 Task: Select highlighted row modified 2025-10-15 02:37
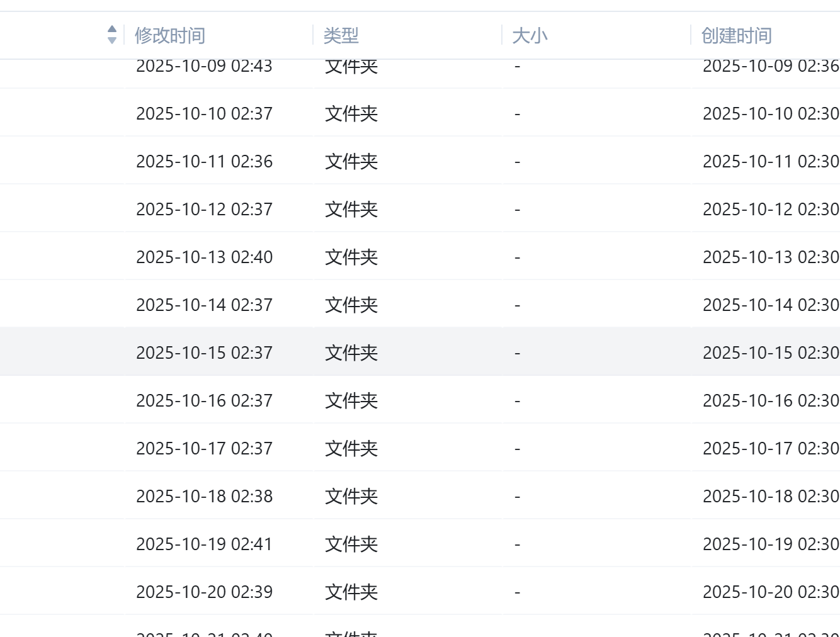pos(204,352)
